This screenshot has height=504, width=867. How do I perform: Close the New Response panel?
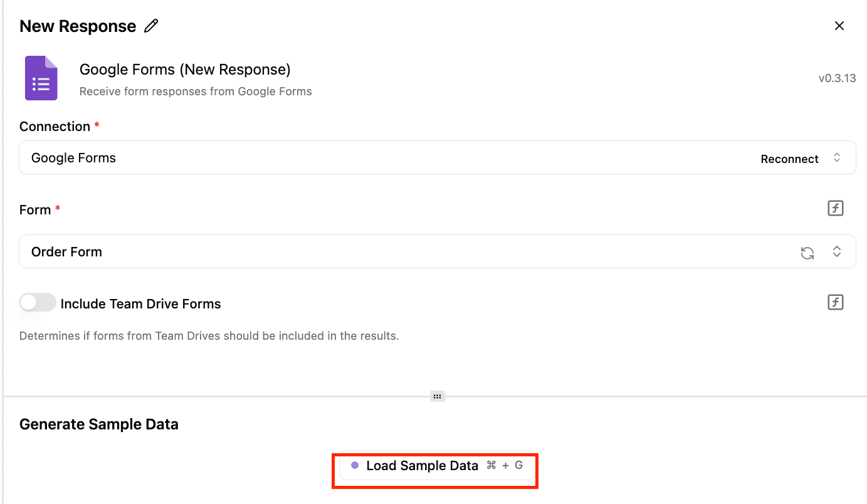[839, 26]
